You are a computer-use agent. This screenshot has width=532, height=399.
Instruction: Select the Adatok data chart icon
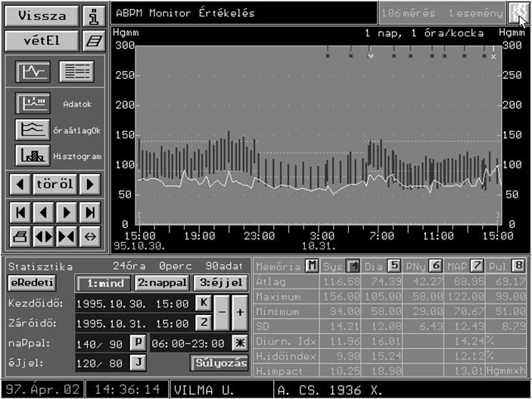click(x=33, y=103)
